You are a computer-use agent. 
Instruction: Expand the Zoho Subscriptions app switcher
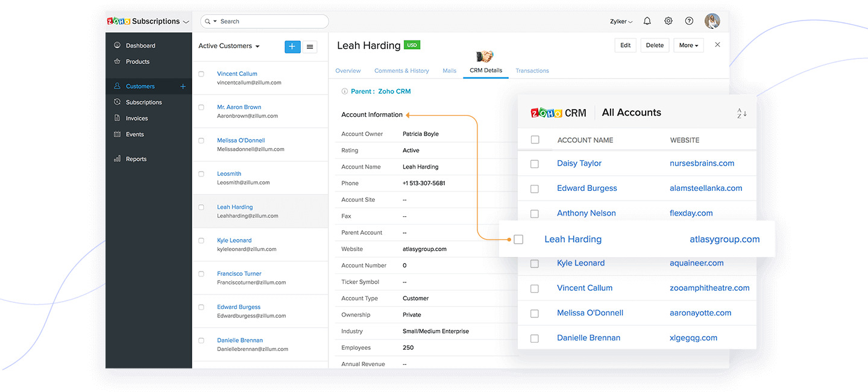186,22
